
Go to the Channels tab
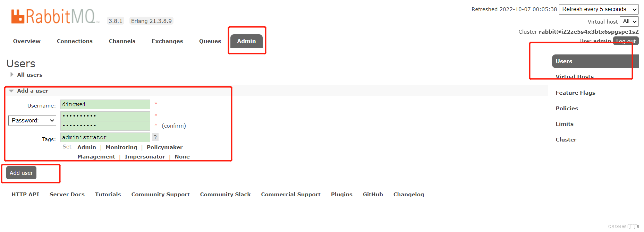point(122,41)
